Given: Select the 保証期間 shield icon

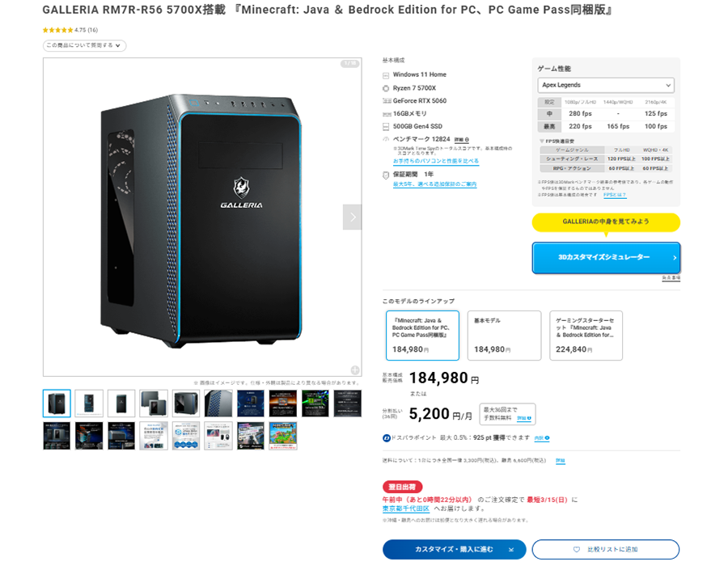Looking at the screenshot, I should pyautogui.click(x=386, y=173).
